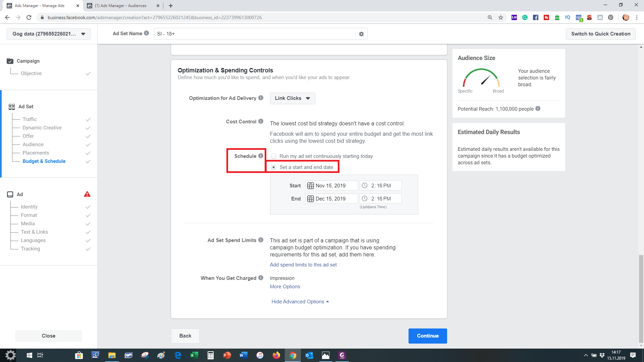The width and height of the screenshot is (644, 362).
Task: Click the Ad Set Spend Limits info icon
Action: (261, 240)
